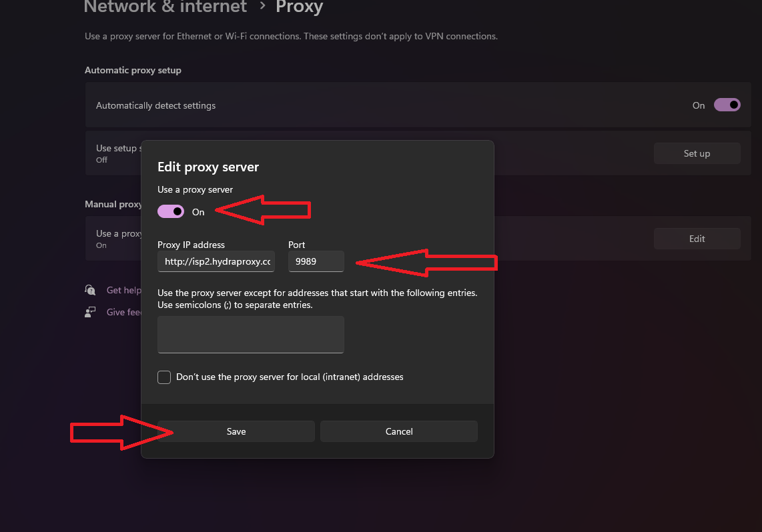Save the proxy server settings
762x532 pixels.
(236, 431)
